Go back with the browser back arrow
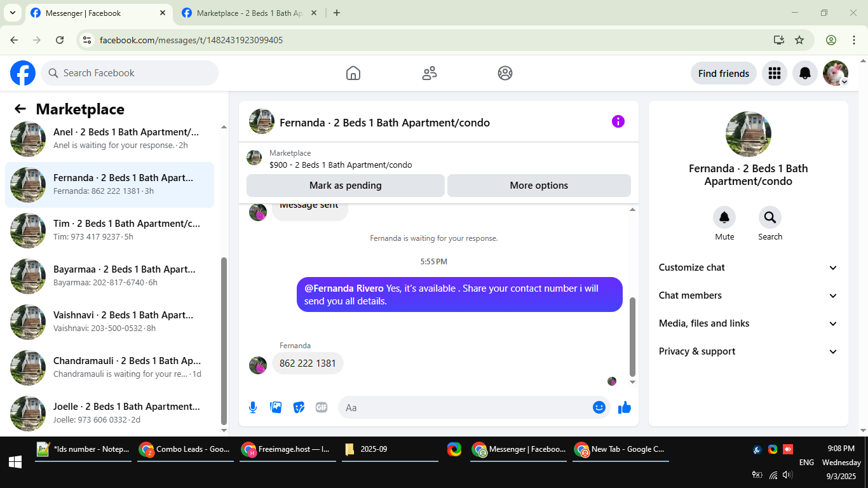Image resolution: width=868 pixels, height=488 pixels. click(14, 40)
